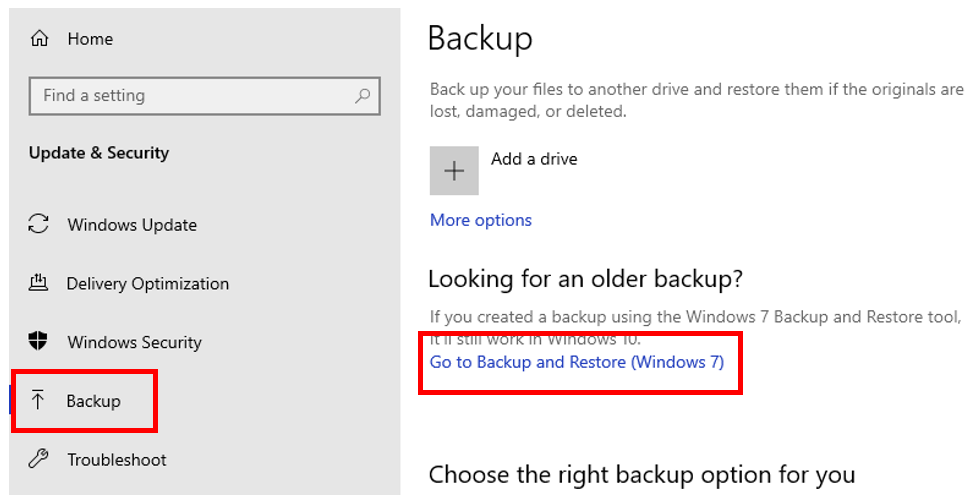Image resolution: width=978 pixels, height=499 pixels.
Task: Click the Home house icon
Action: pyautogui.click(x=39, y=39)
